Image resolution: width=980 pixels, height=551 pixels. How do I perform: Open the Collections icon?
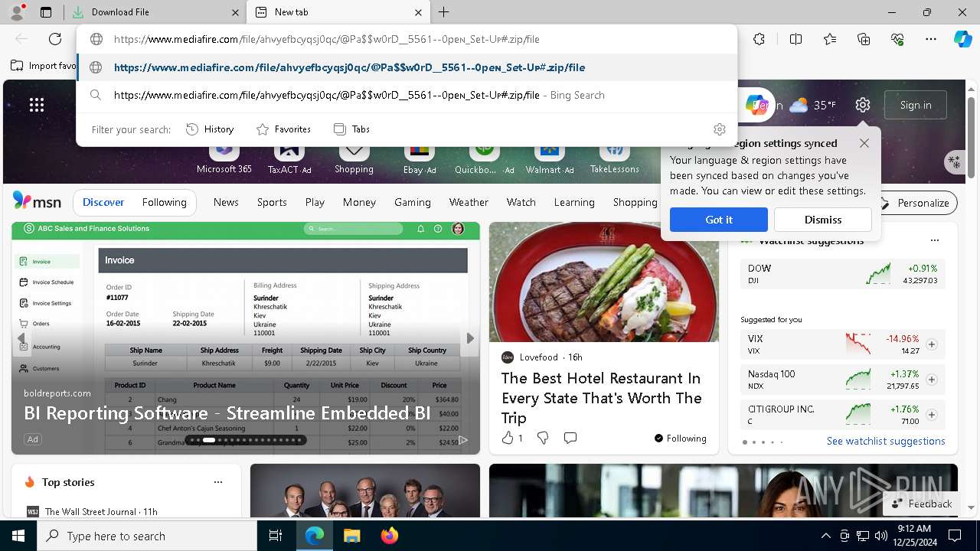(864, 39)
